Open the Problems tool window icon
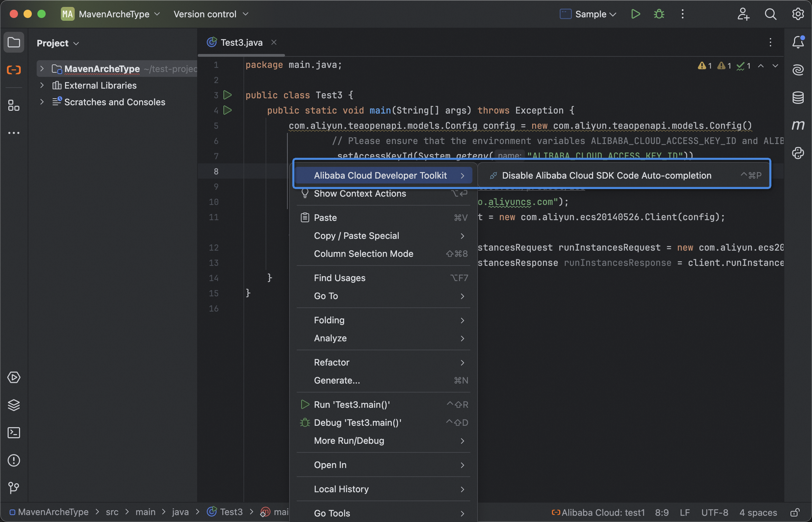The image size is (812, 522). click(x=14, y=460)
